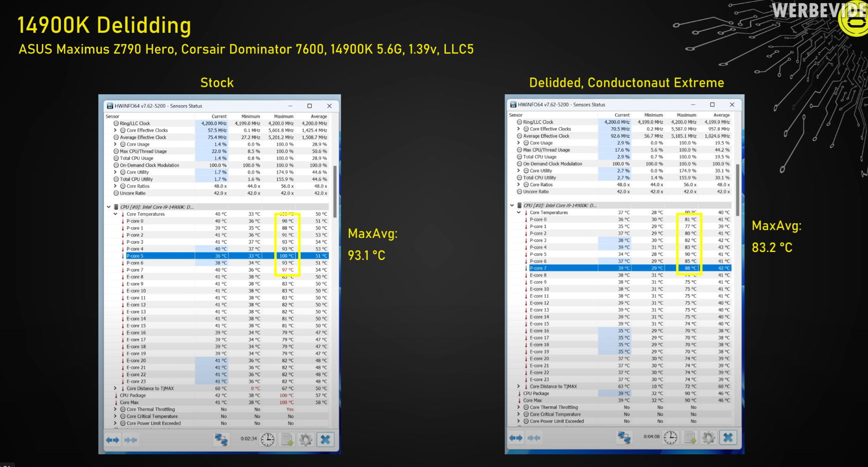Image resolution: width=868 pixels, height=467 pixels.
Task: Click HWiNFO64 app icon in Delidded title bar
Action: [x=513, y=105]
